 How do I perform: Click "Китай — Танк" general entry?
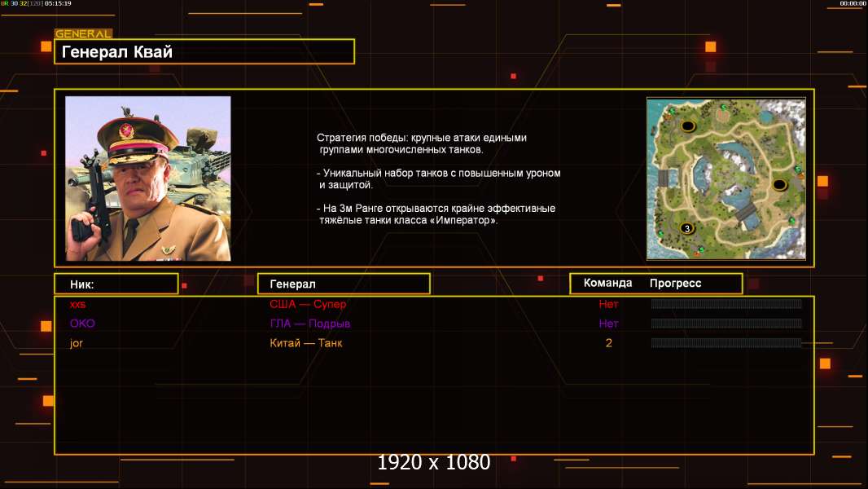pos(306,343)
